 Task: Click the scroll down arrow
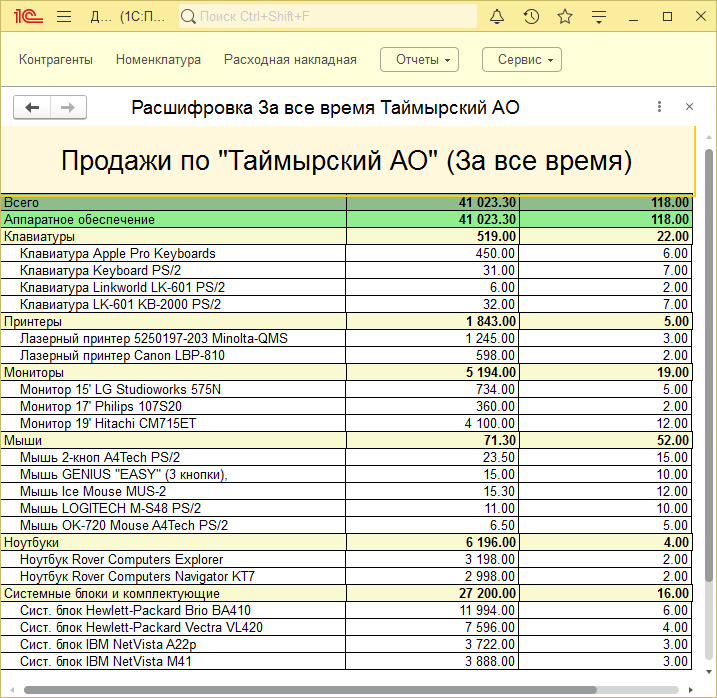point(709,672)
